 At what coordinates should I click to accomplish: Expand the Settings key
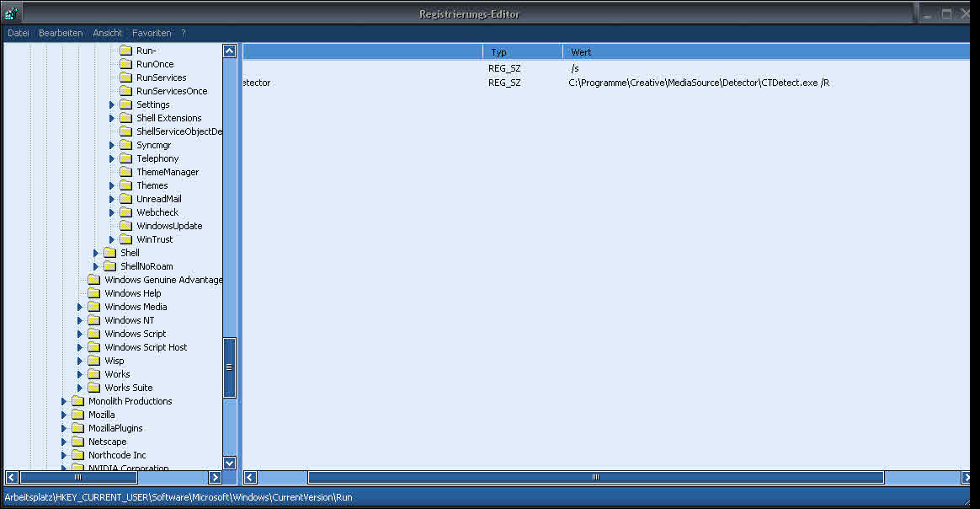112,104
